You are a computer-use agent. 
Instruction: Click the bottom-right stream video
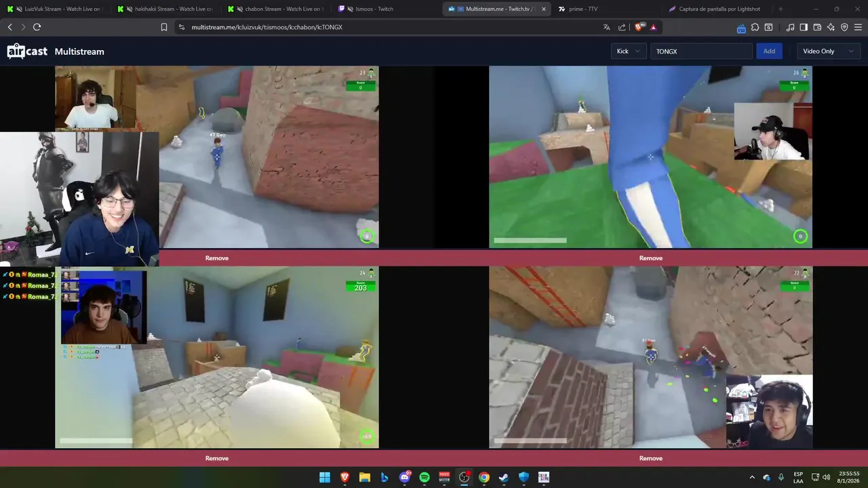(x=651, y=358)
